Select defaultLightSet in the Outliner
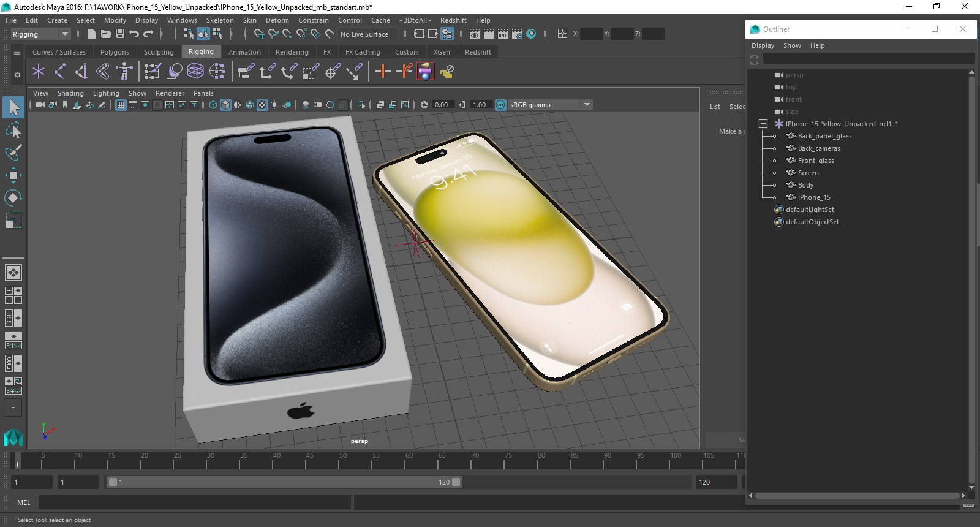Screen dimensions: 980x527 [x=810, y=210]
